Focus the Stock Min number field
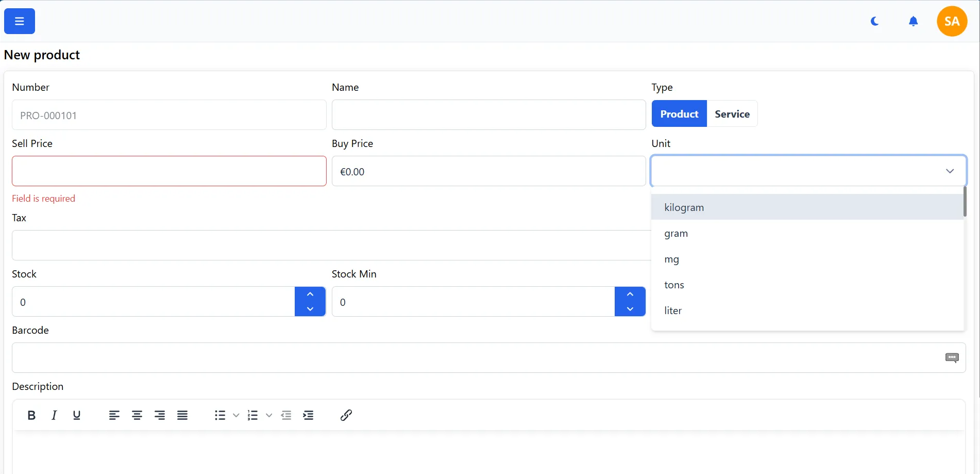This screenshot has width=980, height=474. (474, 302)
